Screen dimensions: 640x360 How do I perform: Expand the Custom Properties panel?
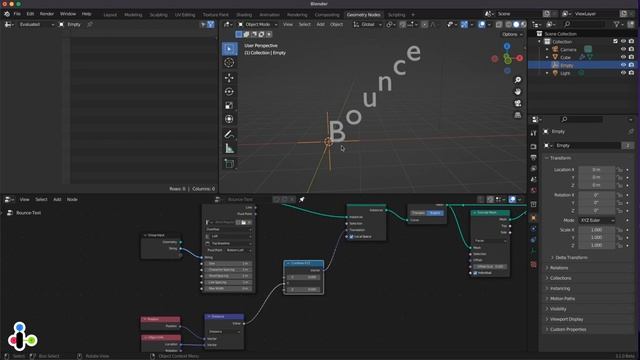[x=568, y=329]
